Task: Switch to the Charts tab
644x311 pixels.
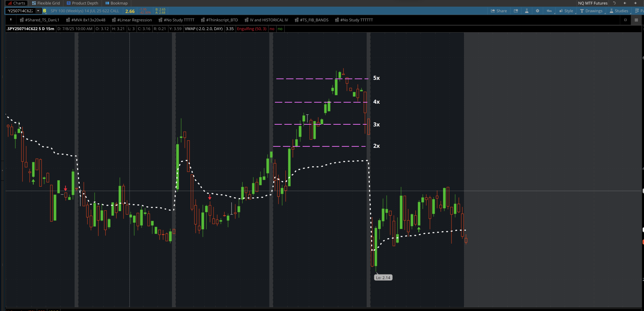Action: (x=17, y=3)
